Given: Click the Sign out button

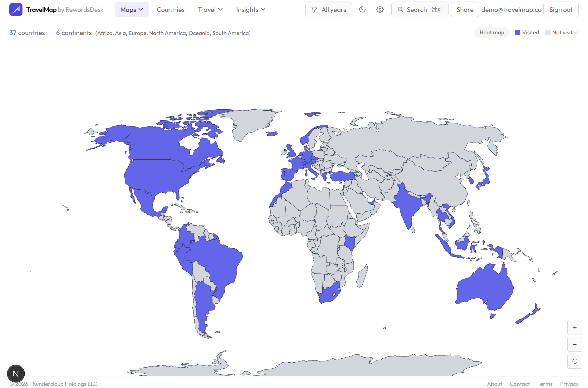Looking at the screenshot, I should pos(561,9).
